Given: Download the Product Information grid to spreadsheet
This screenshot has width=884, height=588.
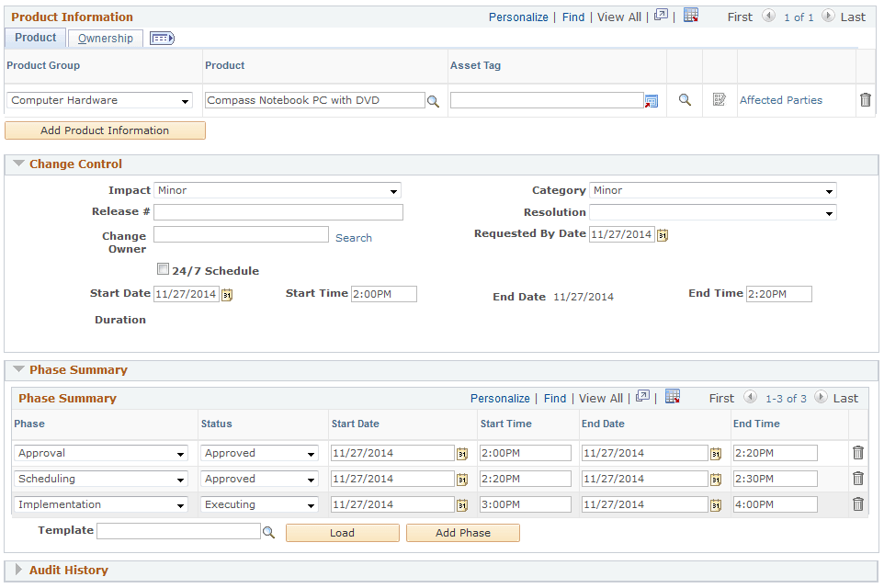Looking at the screenshot, I should (x=691, y=17).
